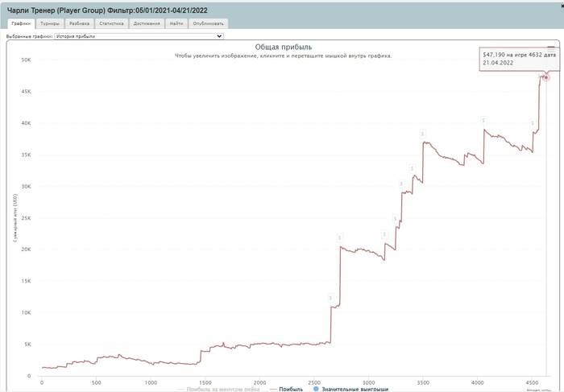Close the profit chart window
This screenshot has height=392, width=564.
562,6
